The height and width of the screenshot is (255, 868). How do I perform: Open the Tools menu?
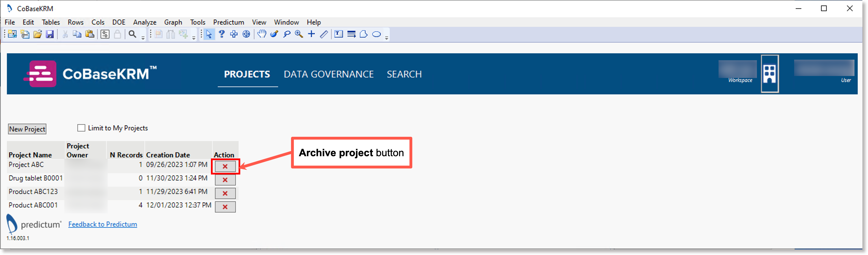point(198,22)
